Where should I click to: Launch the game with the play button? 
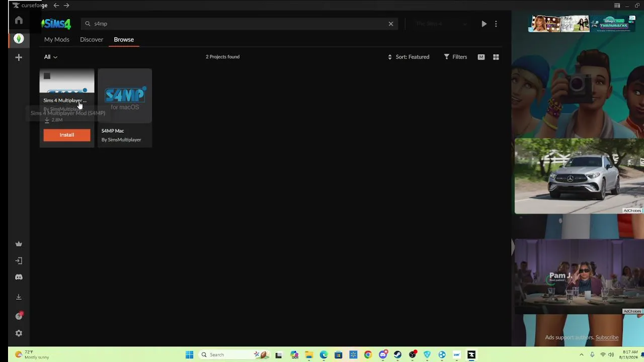484,24
